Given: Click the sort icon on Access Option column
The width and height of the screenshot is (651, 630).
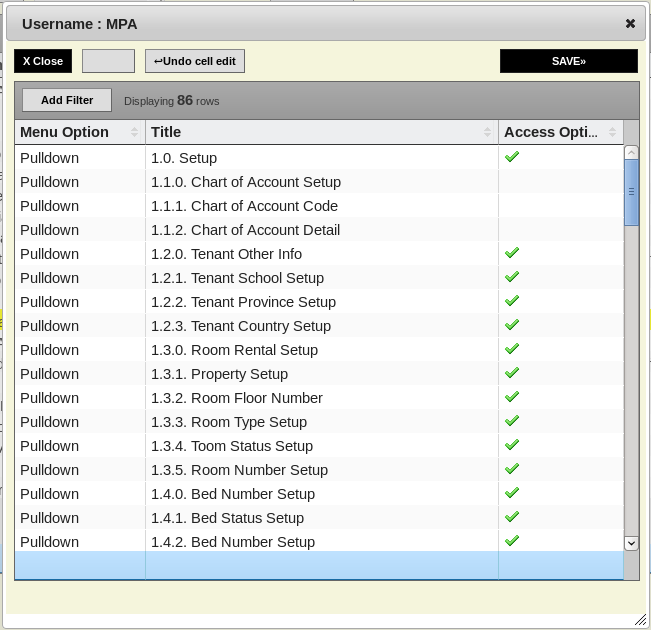Looking at the screenshot, I should [612, 132].
